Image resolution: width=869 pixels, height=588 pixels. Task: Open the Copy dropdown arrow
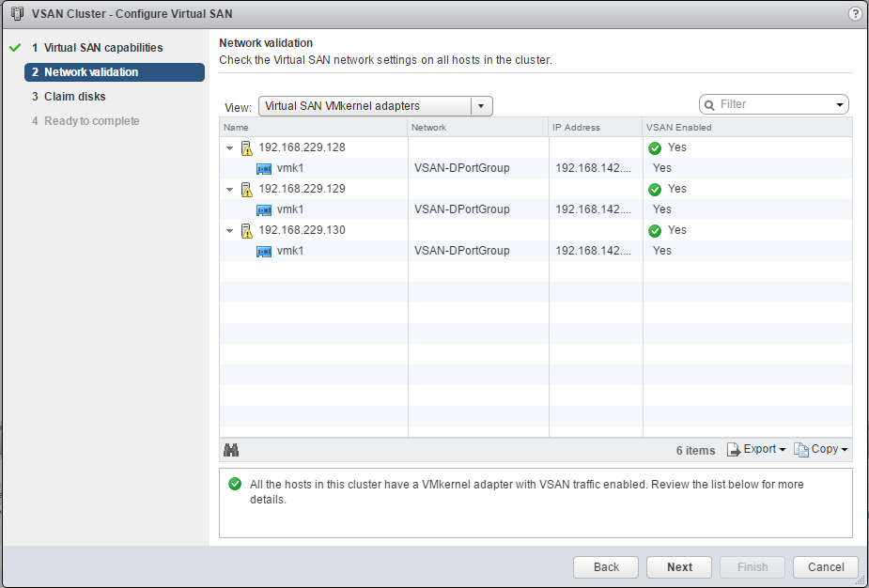click(x=845, y=449)
